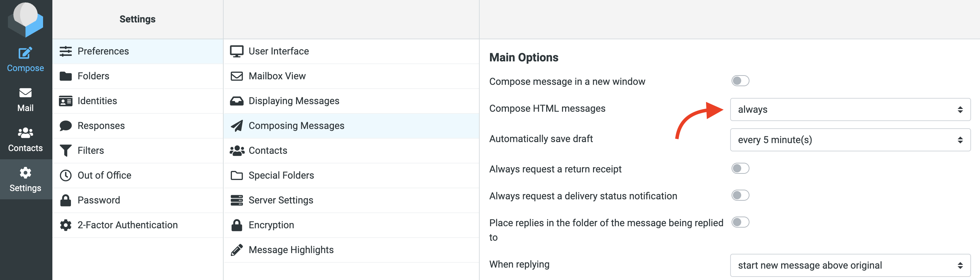The height and width of the screenshot is (280, 980).
Task: Click the Filters funnel icon
Action: coord(65,150)
